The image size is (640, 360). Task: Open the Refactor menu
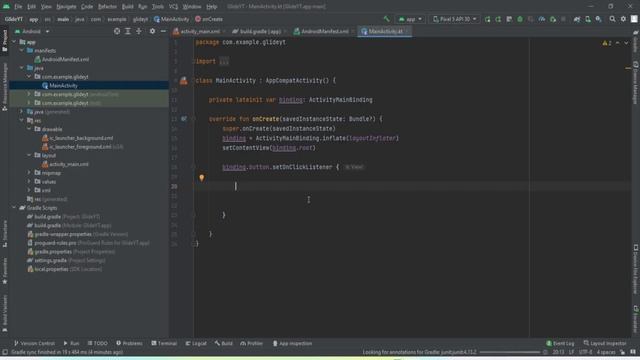pyautogui.click(x=107, y=7)
